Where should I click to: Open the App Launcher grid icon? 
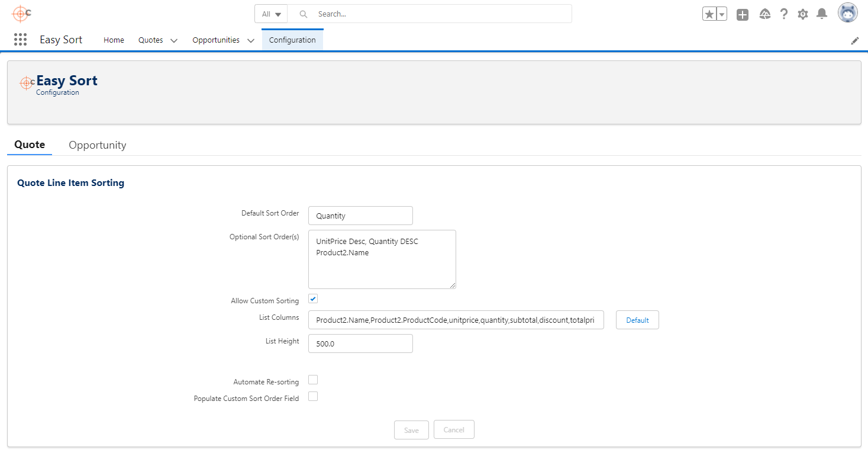20,39
